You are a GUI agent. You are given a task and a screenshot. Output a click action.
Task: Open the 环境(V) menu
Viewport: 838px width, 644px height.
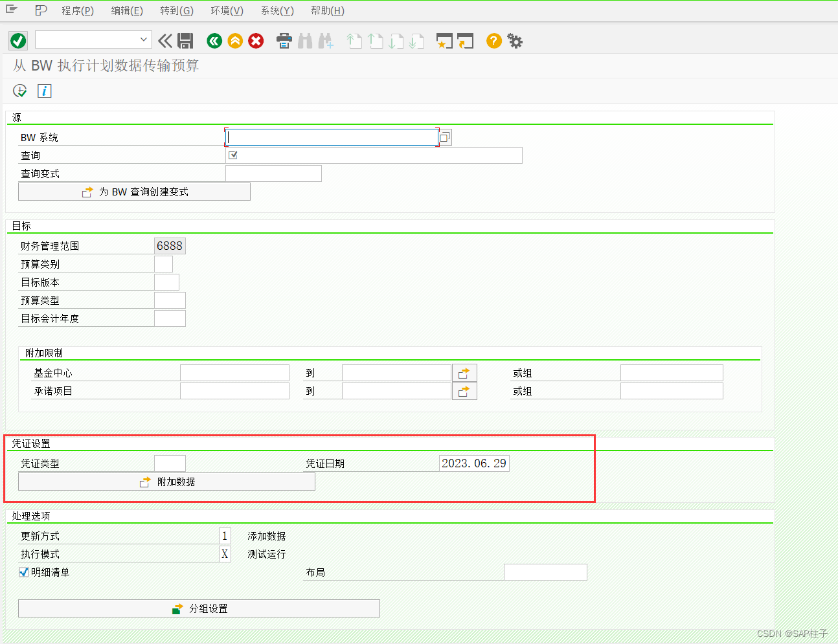[x=227, y=10]
